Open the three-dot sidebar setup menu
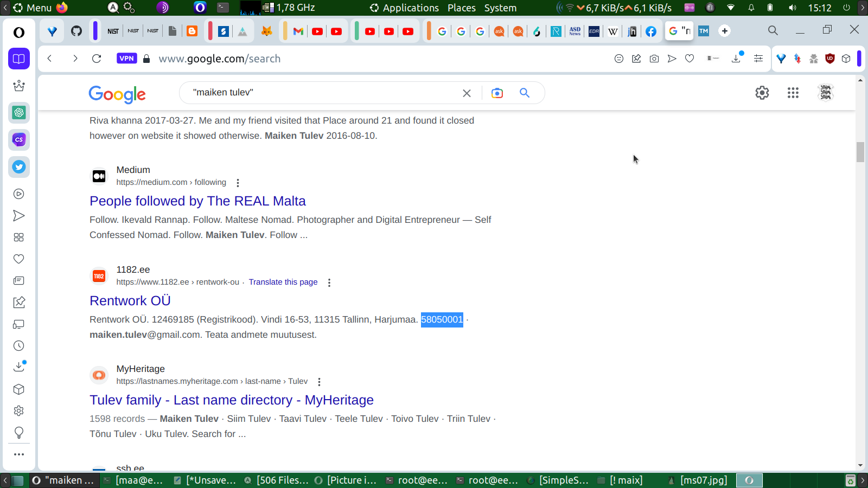This screenshot has height=488, width=868. tap(19, 454)
